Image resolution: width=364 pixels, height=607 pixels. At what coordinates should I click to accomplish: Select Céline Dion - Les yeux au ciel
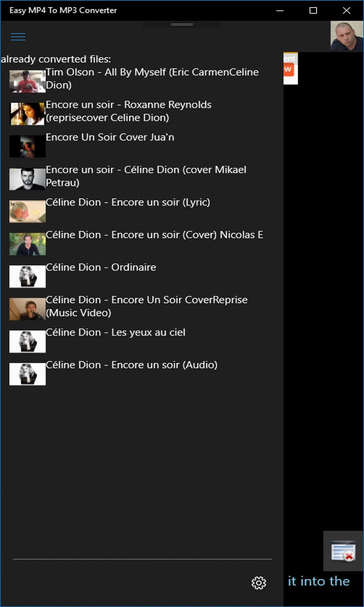click(x=116, y=332)
